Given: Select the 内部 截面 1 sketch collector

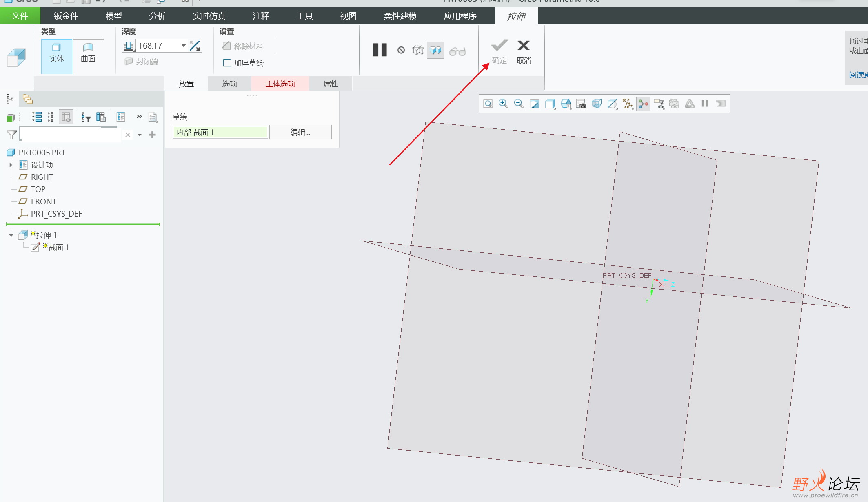Looking at the screenshot, I should (220, 132).
